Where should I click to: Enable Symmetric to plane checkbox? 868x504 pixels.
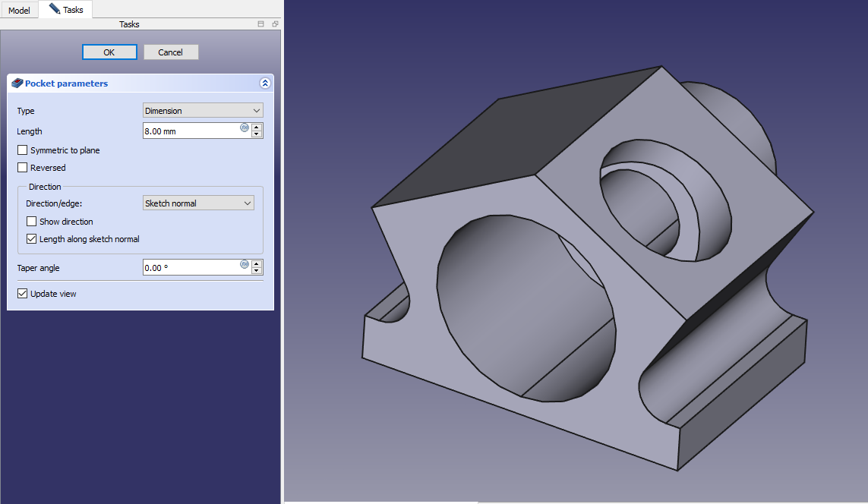[x=23, y=150]
